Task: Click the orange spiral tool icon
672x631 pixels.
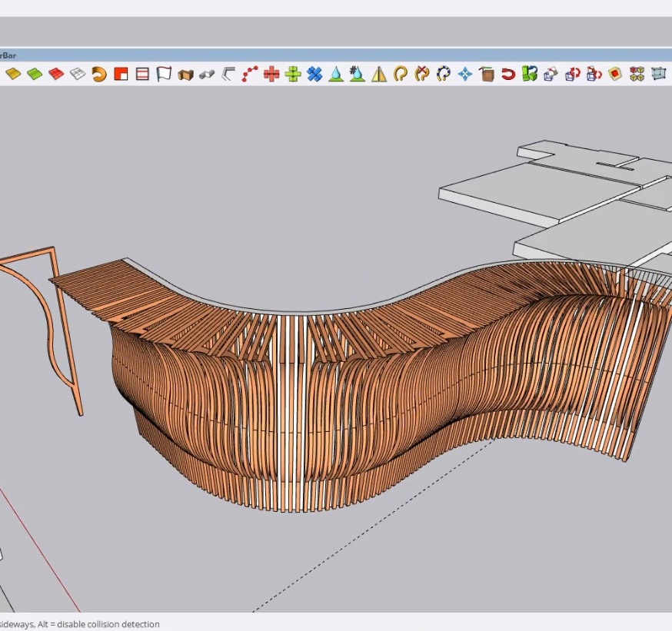Action: pos(99,74)
